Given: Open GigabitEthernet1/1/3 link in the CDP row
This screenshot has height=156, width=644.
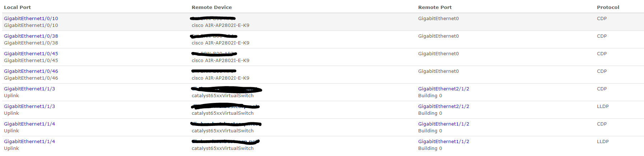Looking at the screenshot, I should pos(29,89).
